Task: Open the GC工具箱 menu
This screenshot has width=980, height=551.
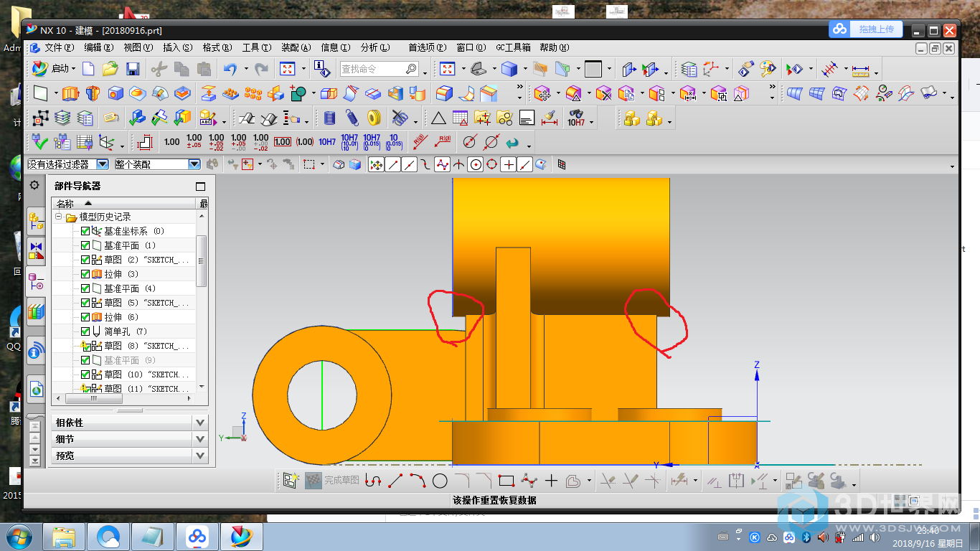Action: (514, 47)
